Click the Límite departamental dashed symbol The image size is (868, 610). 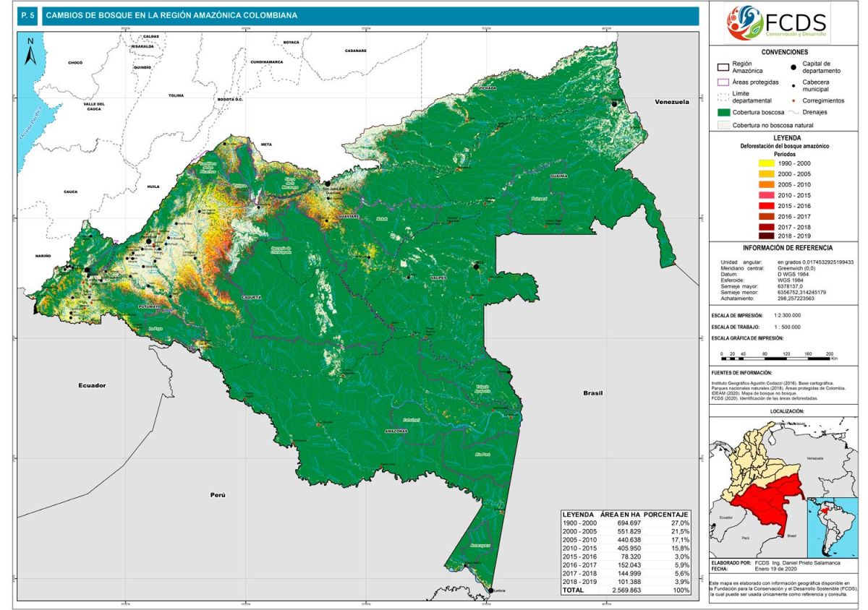click(723, 98)
